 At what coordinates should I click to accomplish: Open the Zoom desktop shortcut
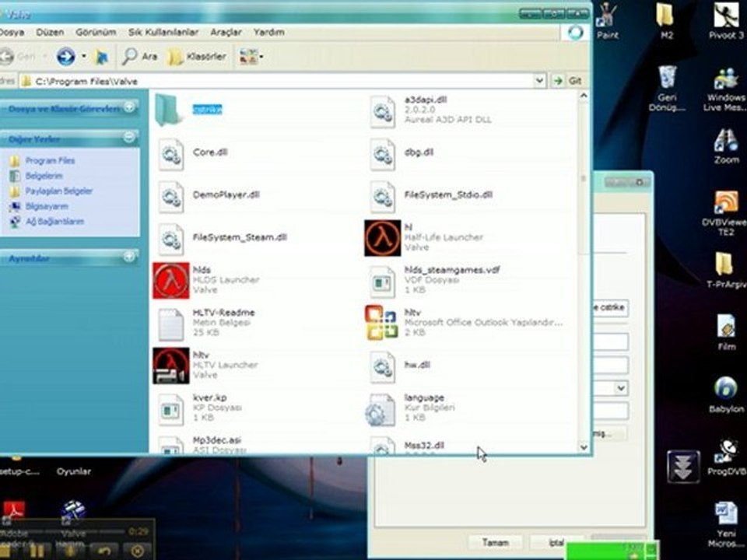coord(726,146)
